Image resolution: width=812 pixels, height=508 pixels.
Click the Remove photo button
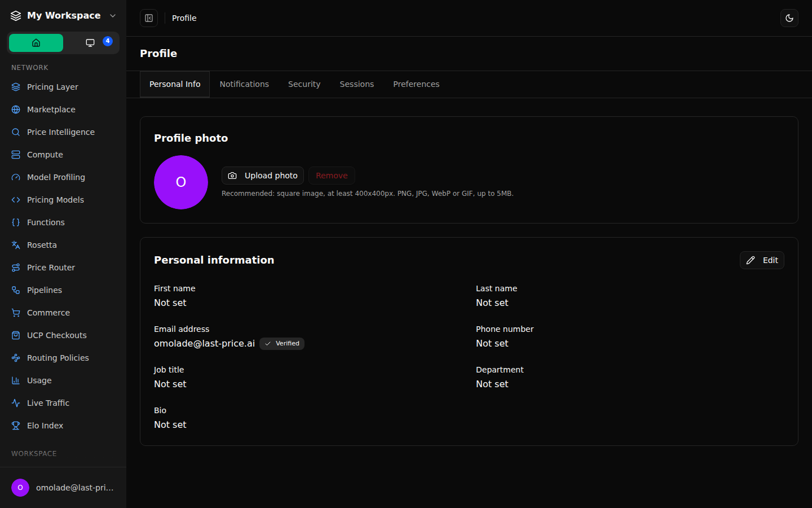coord(332,176)
